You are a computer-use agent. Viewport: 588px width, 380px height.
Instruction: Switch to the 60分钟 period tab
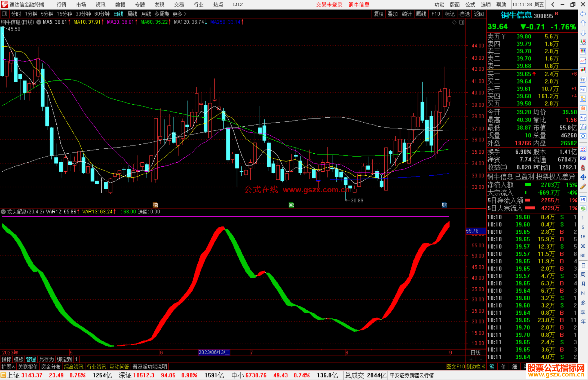[x=102, y=14]
